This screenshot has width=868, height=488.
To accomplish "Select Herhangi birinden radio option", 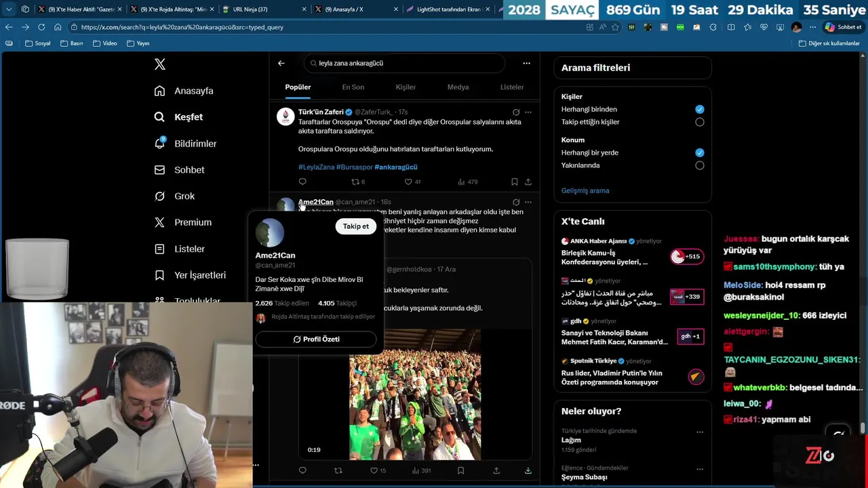I will 699,109.
